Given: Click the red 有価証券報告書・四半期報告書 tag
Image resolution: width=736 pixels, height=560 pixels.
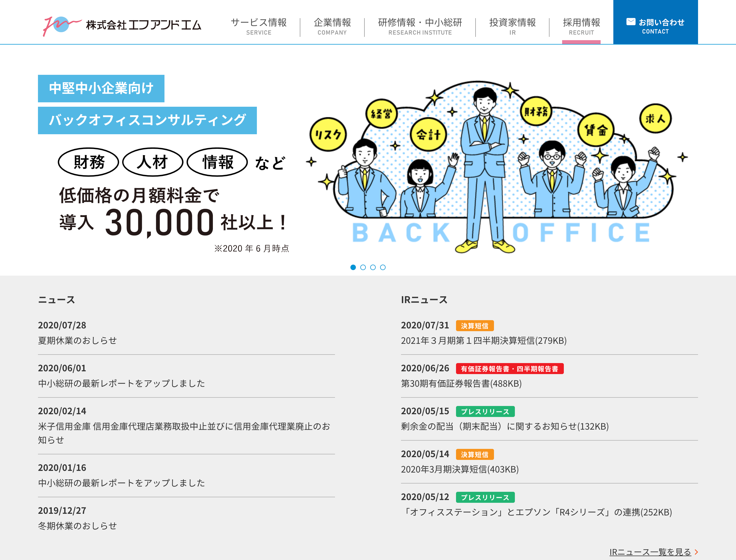Looking at the screenshot, I should (509, 369).
